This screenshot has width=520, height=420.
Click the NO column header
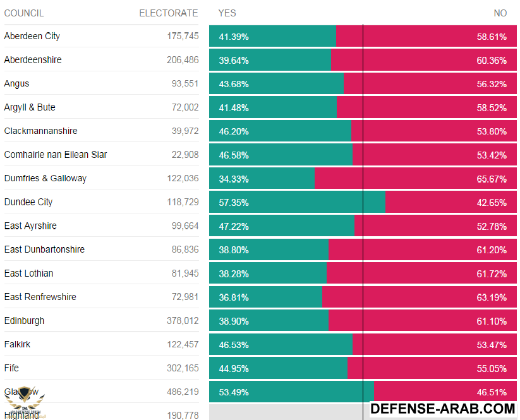coord(500,13)
